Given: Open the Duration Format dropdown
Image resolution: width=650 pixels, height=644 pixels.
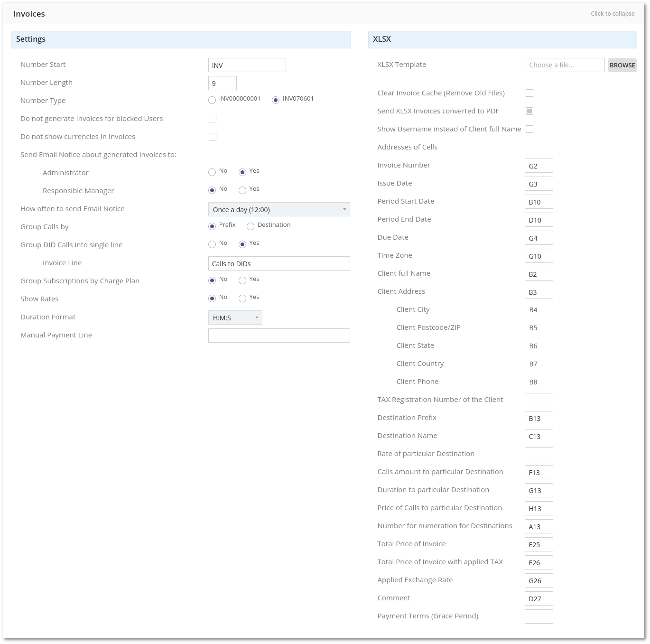Looking at the screenshot, I should [x=235, y=317].
